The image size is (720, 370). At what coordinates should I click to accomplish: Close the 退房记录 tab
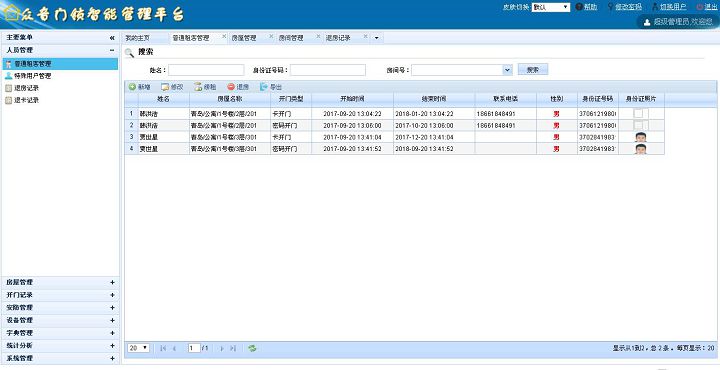[x=366, y=36]
